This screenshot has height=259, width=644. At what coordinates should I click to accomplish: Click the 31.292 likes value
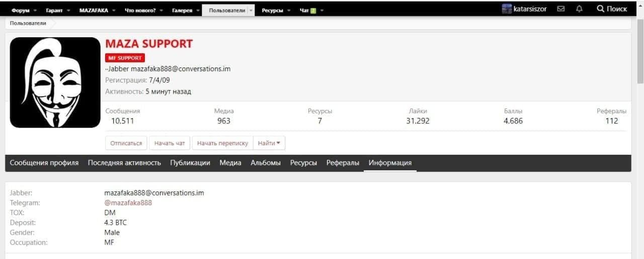coord(418,121)
